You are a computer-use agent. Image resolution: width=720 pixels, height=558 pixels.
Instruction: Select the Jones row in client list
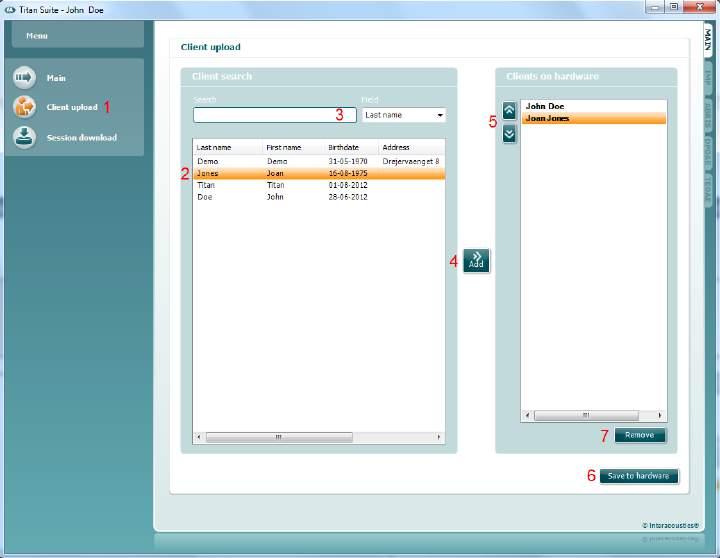pos(319,173)
